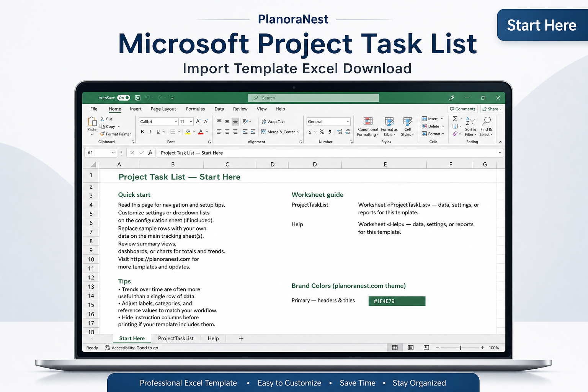Click the increase indent icon

[x=253, y=132]
